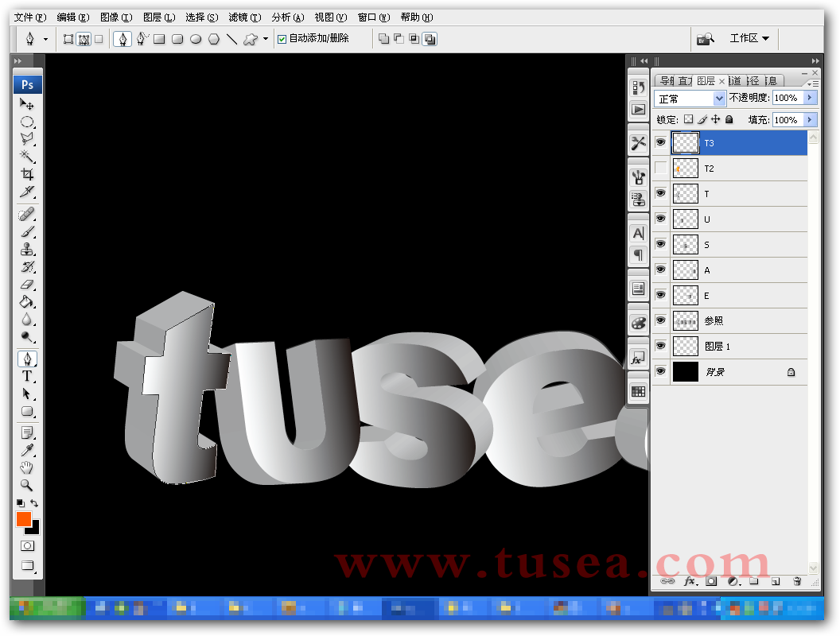Open the Styles panel icon in dock

click(x=638, y=359)
